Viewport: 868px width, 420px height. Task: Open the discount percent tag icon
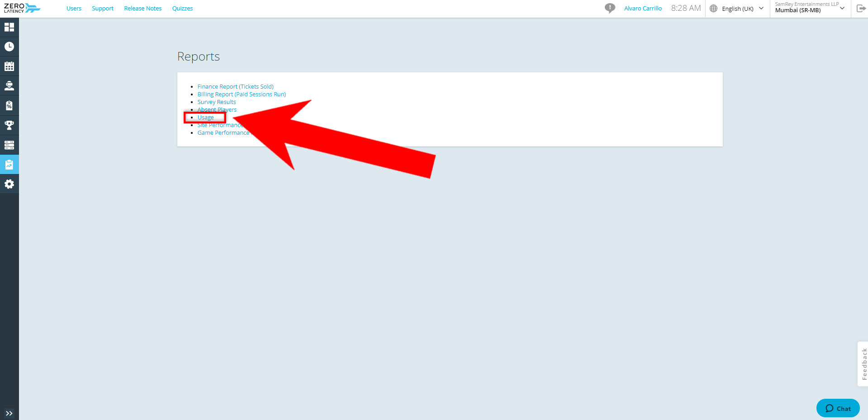click(9, 106)
